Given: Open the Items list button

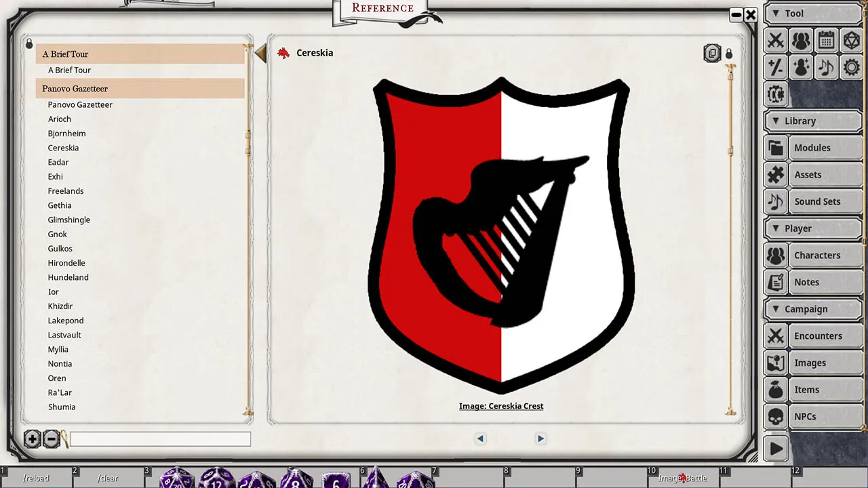Looking at the screenshot, I should coord(825,390).
